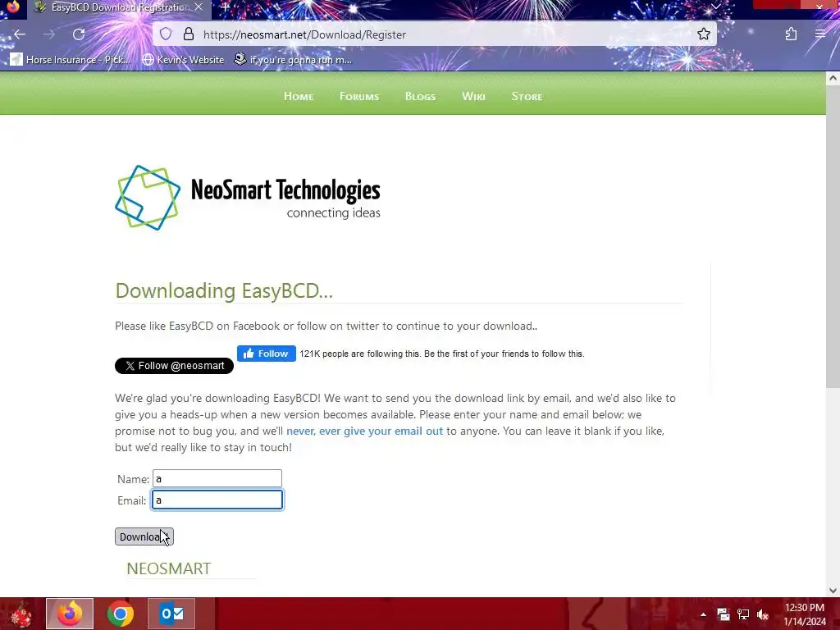Show site security padlock info

pyautogui.click(x=189, y=34)
